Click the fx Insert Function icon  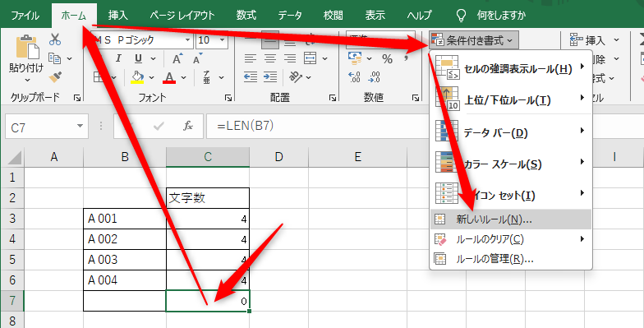point(187,127)
